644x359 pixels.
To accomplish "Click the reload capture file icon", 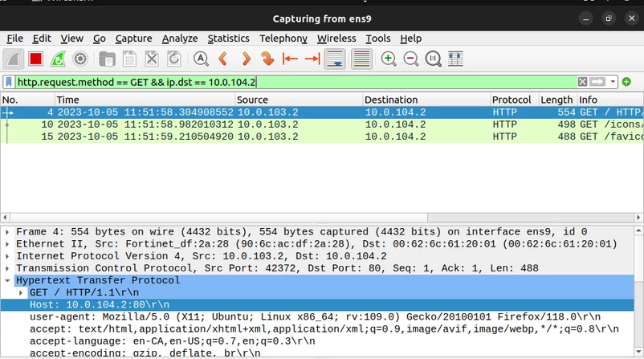I will pyautogui.click(x=174, y=59).
